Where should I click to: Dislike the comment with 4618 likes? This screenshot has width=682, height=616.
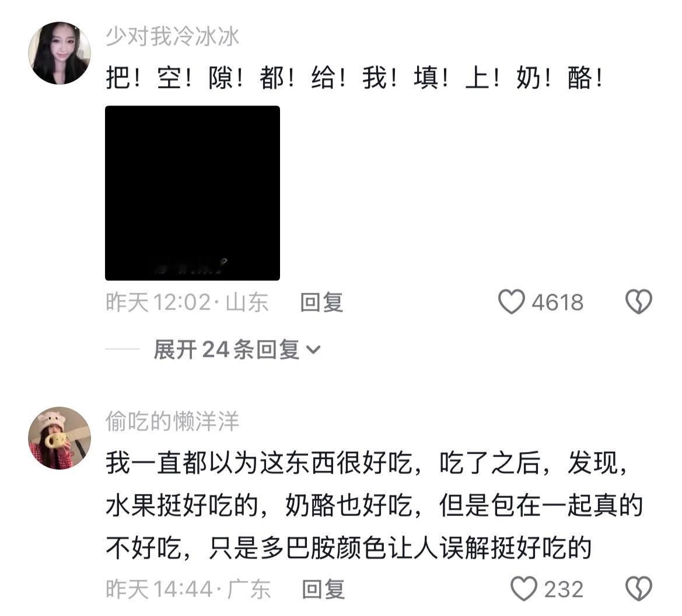(638, 302)
